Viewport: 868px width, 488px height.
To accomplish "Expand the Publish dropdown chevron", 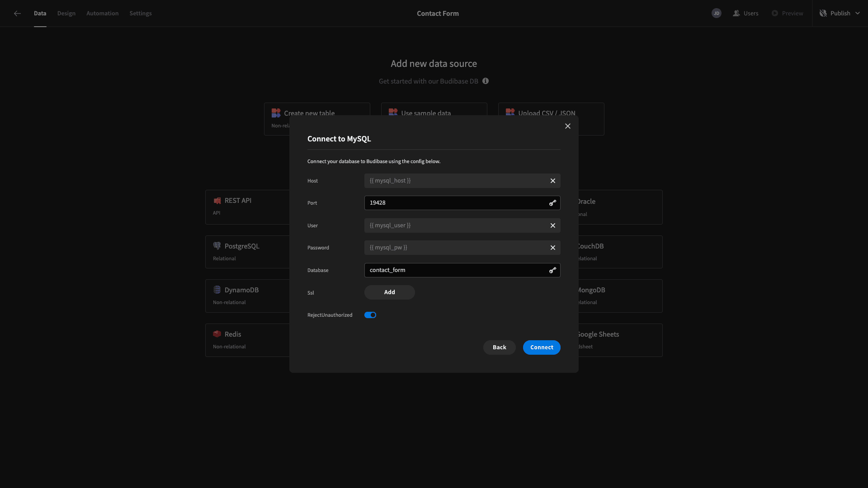I will pos(858,14).
